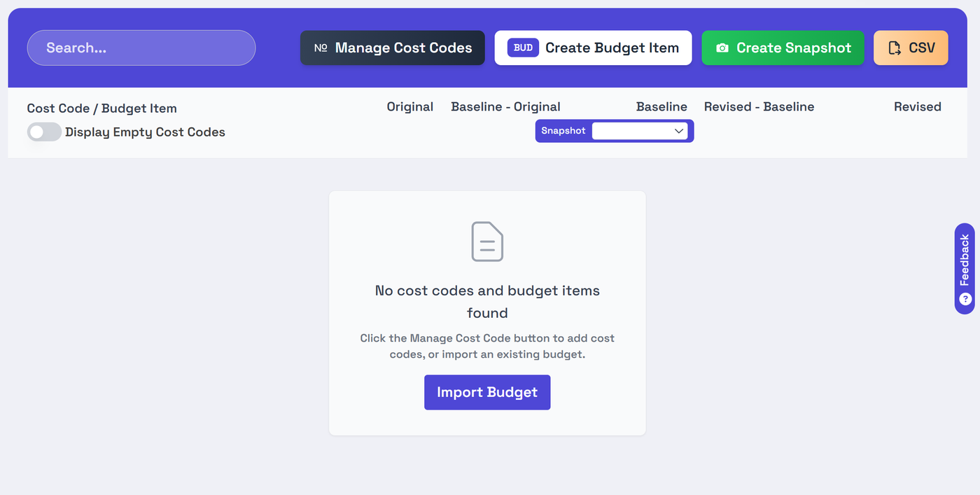The image size is (980, 495).
Task: Click the Display Empty Cost Codes label
Action: 145,132
